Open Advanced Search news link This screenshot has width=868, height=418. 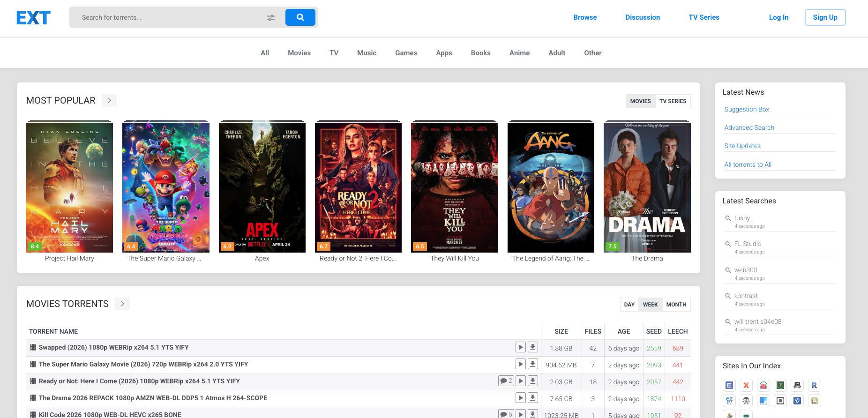[749, 127]
